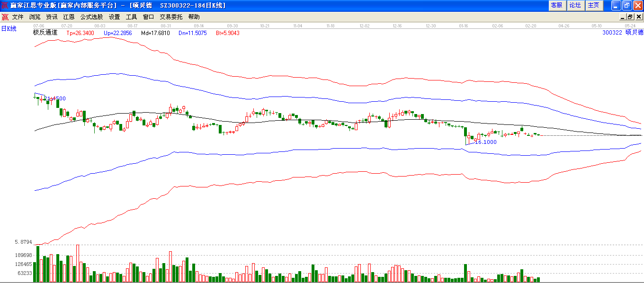The width and height of the screenshot is (644, 283).
Task: Restore down the main application window
Action: (x=627, y=5)
